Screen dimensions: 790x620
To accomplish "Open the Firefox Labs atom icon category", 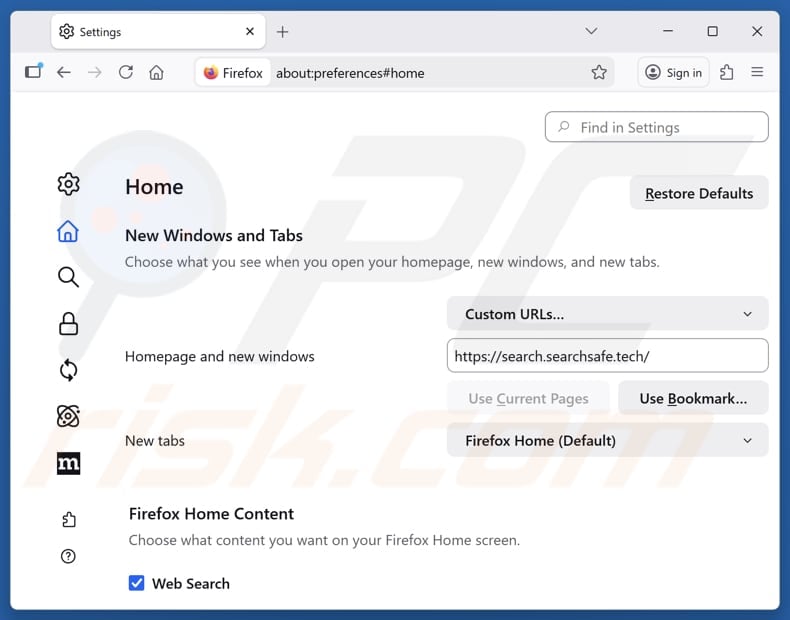I will 68,417.
